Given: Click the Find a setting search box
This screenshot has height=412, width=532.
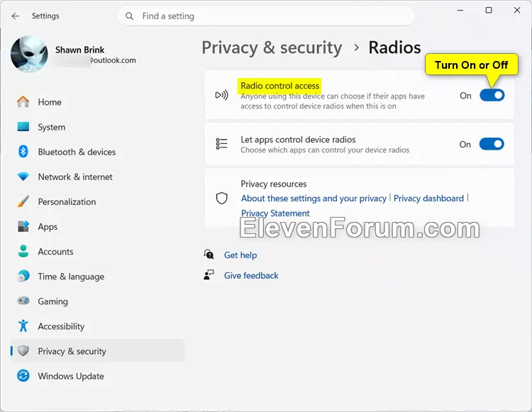Looking at the screenshot, I should [x=266, y=16].
